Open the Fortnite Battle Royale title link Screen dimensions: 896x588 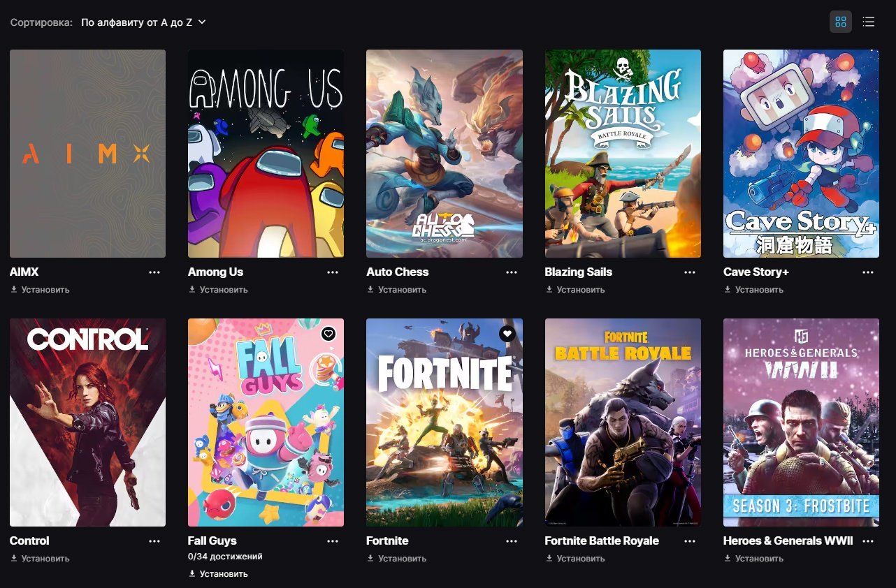[601, 541]
